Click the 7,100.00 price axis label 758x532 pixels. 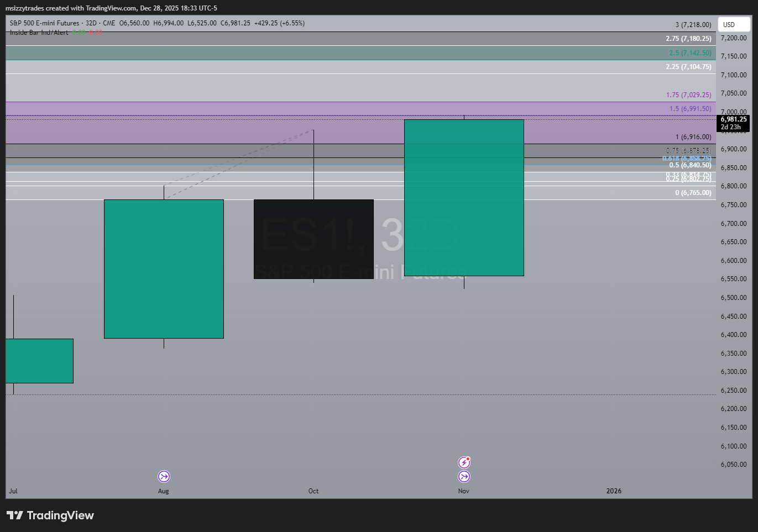[x=734, y=75]
